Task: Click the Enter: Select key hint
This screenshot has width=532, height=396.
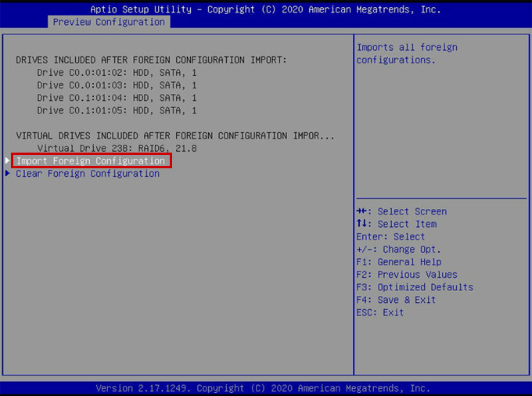Action: [x=390, y=236]
